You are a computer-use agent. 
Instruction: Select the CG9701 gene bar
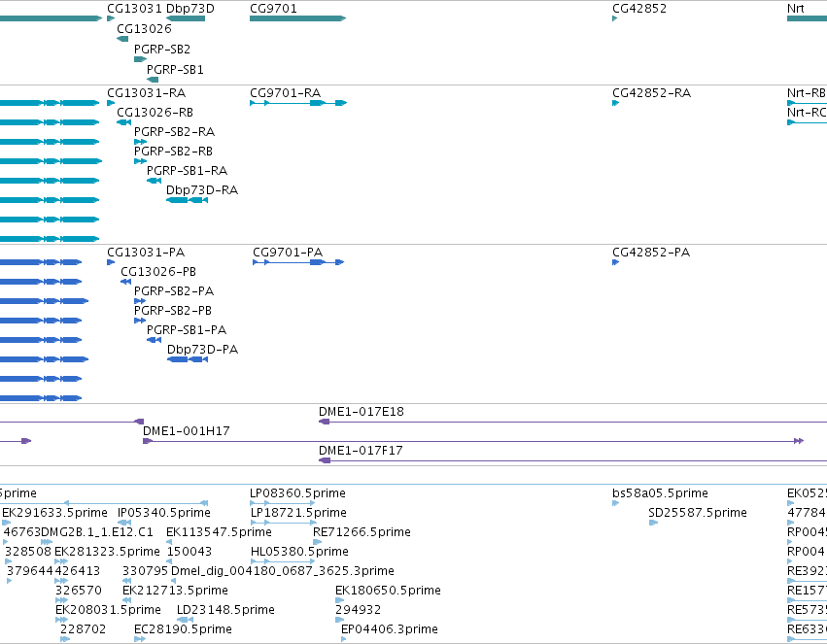click(x=297, y=18)
